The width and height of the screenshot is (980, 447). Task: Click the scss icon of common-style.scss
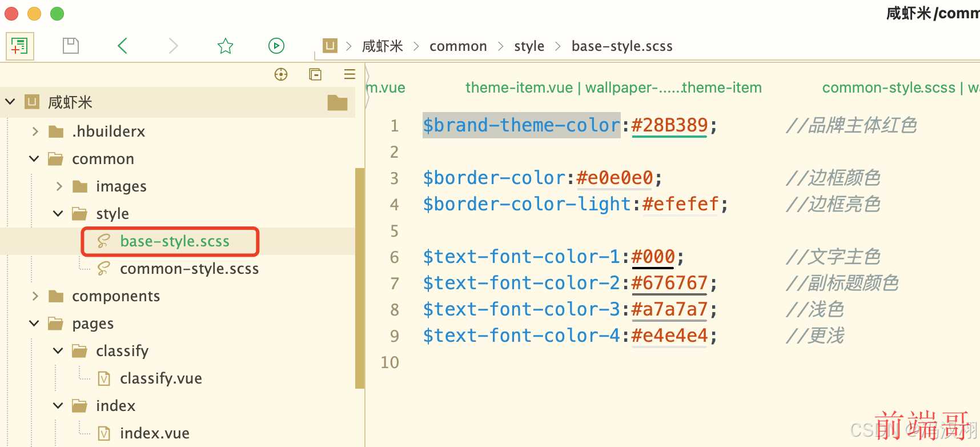[103, 269]
